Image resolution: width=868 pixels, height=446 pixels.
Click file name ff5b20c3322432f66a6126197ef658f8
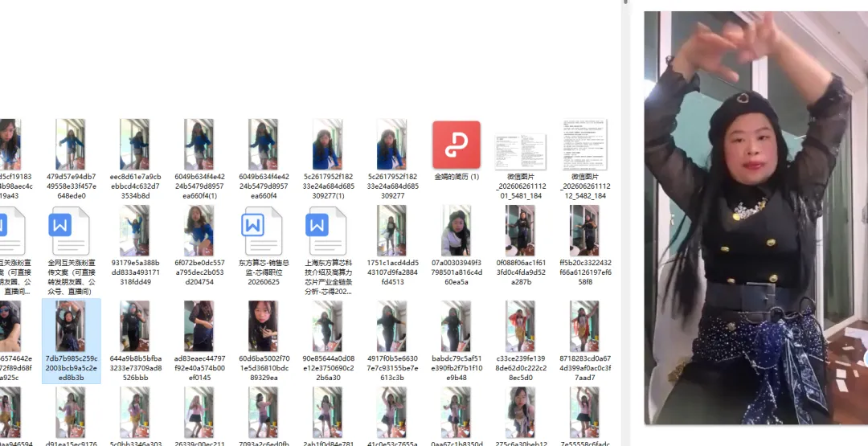[584, 272]
